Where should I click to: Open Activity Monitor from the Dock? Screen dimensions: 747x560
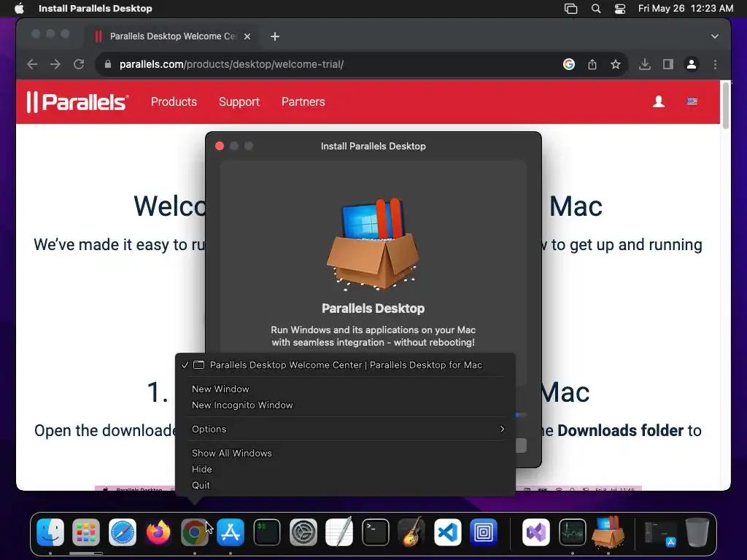(x=572, y=532)
